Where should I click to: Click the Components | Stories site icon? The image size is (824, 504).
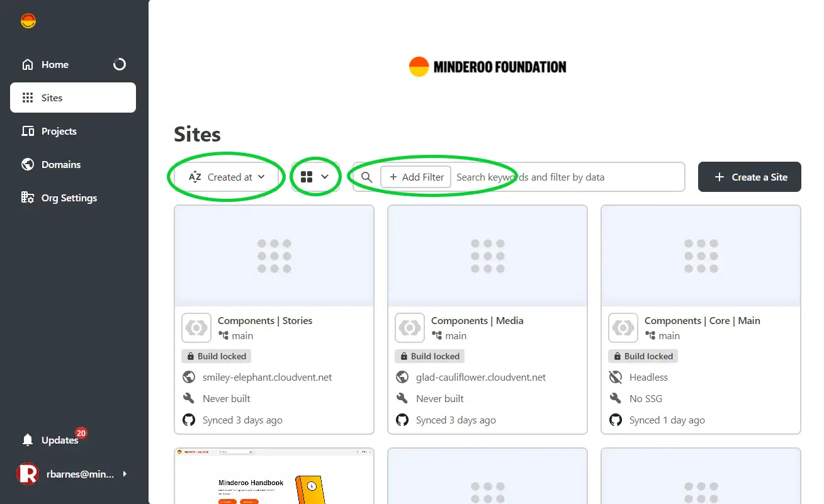pos(196,328)
